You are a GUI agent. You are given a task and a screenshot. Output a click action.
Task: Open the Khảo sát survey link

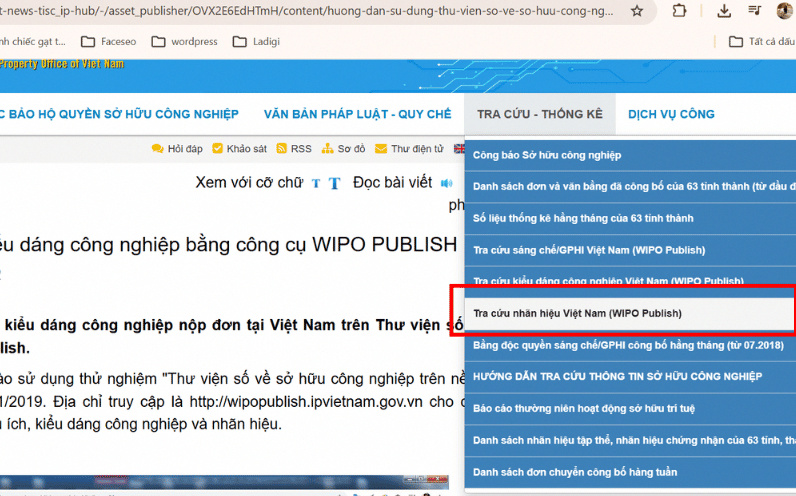click(239, 149)
